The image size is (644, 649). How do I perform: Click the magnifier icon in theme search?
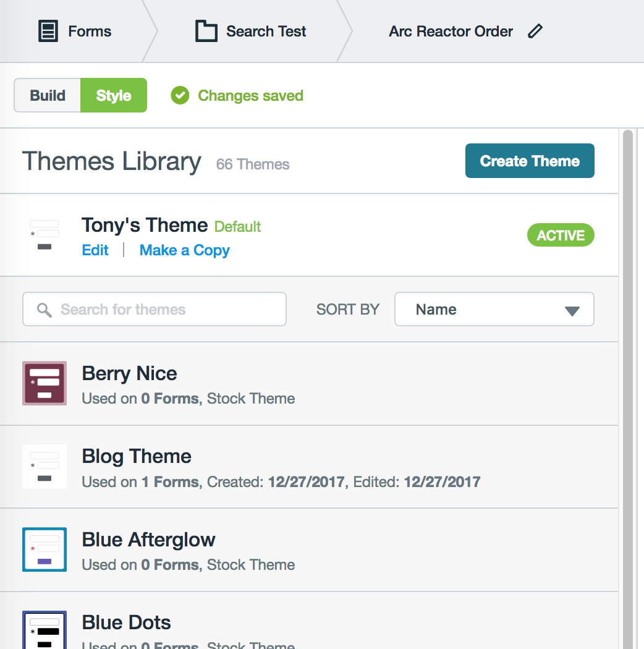[x=44, y=310]
